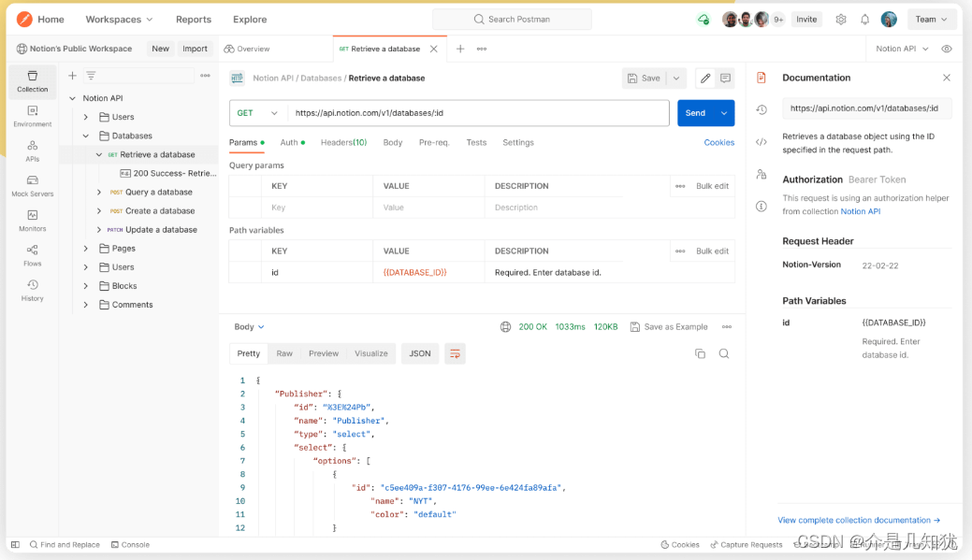Open the Collection sidebar tab
This screenshot has height=560, width=972.
[x=32, y=81]
